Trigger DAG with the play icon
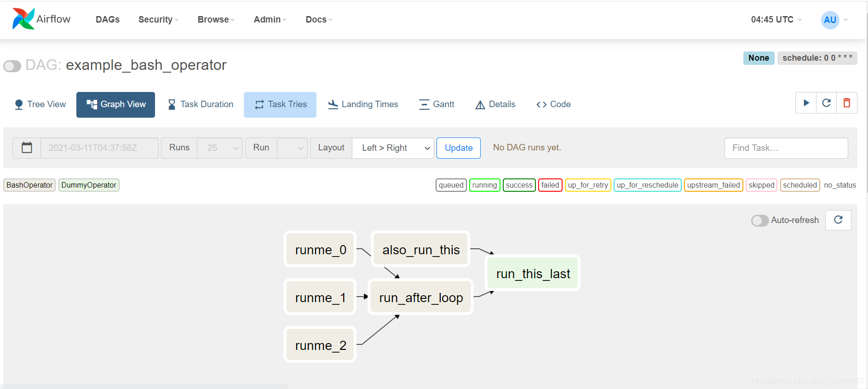The image size is (868, 389). (806, 103)
